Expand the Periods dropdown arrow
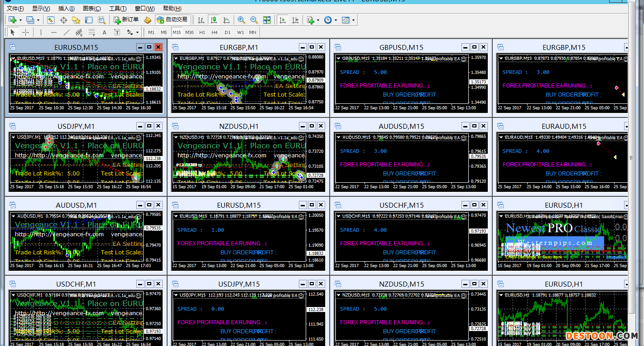The image size is (644, 346). [x=336, y=20]
